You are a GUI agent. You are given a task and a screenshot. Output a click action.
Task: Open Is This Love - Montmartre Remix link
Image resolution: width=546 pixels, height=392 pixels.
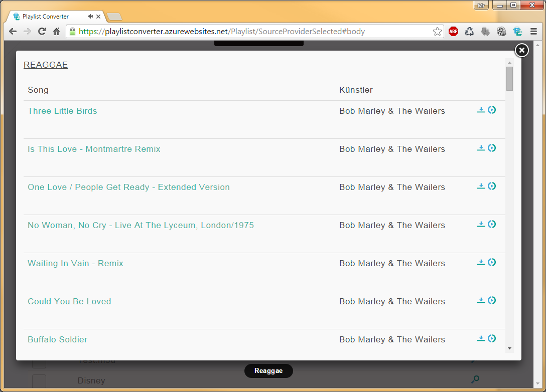tap(94, 149)
